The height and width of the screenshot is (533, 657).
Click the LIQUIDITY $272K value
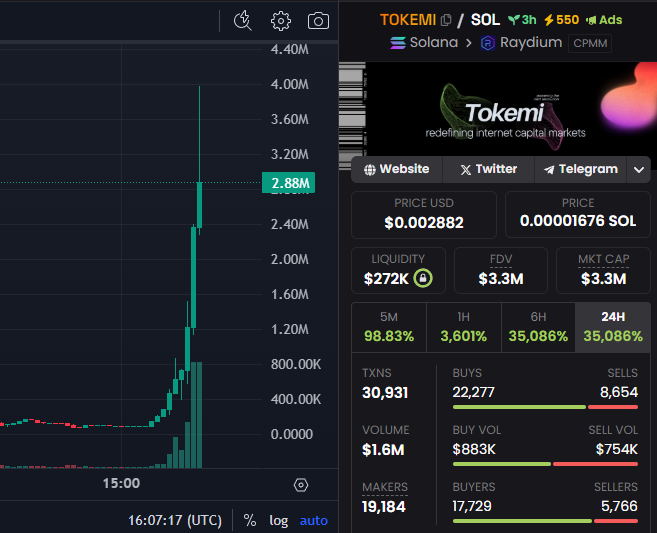tap(386, 279)
